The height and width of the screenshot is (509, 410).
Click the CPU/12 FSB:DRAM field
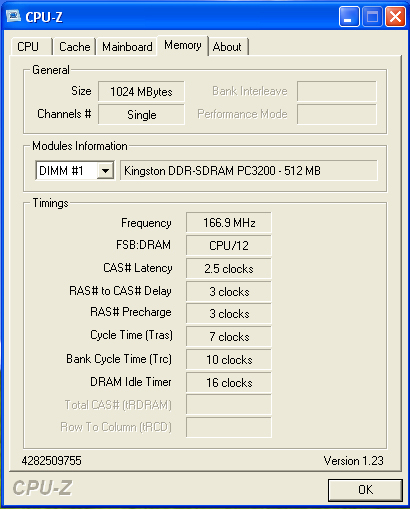click(x=229, y=245)
